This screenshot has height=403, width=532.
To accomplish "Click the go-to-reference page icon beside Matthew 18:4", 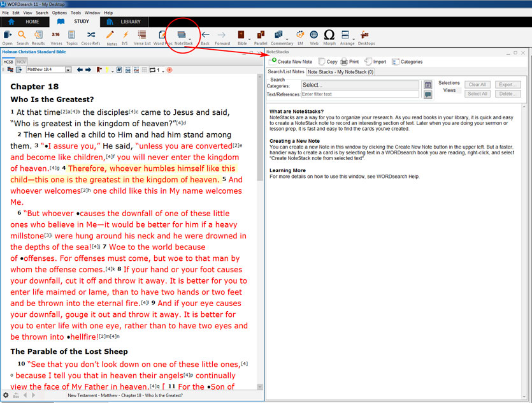I will pyautogui.click(x=19, y=70).
